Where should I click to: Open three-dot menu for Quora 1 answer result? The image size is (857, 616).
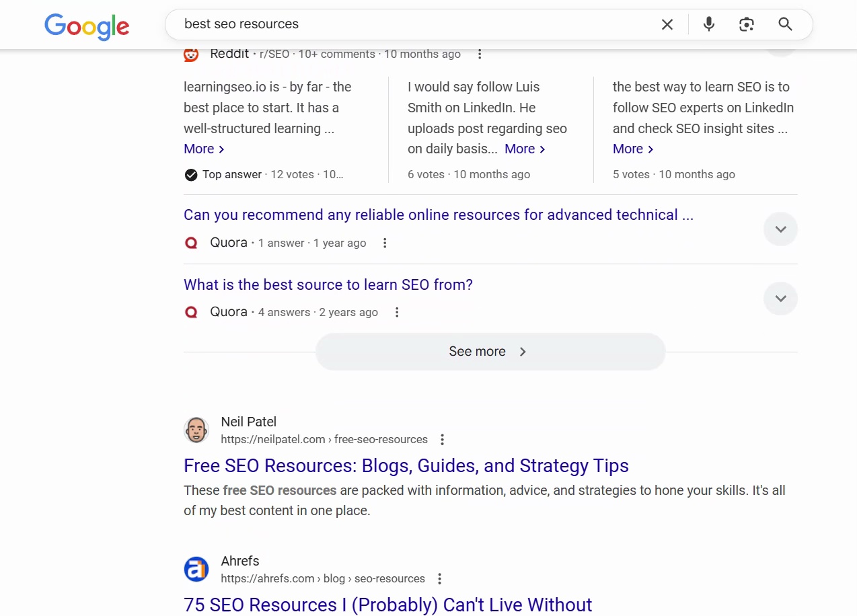(385, 243)
